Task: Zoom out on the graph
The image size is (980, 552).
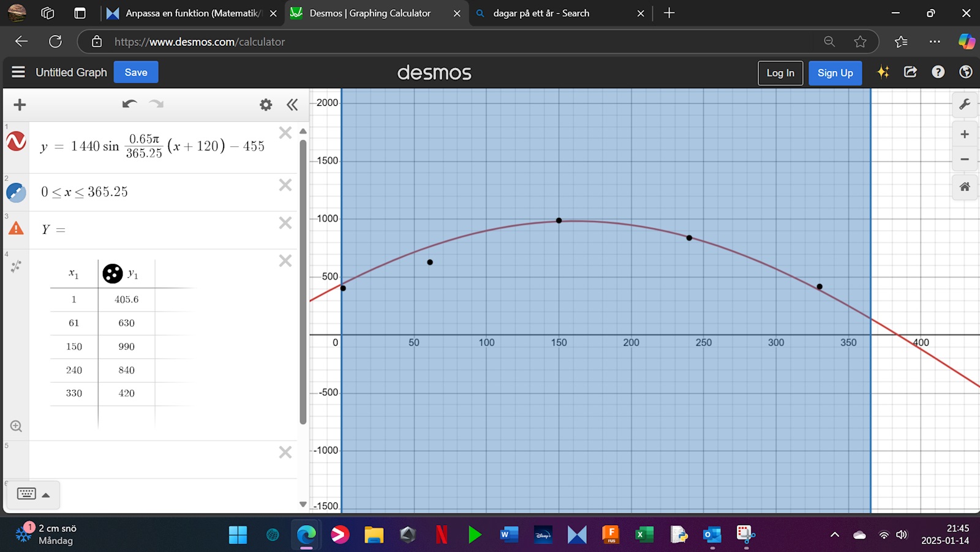Action: pyautogui.click(x=965, y=159)
